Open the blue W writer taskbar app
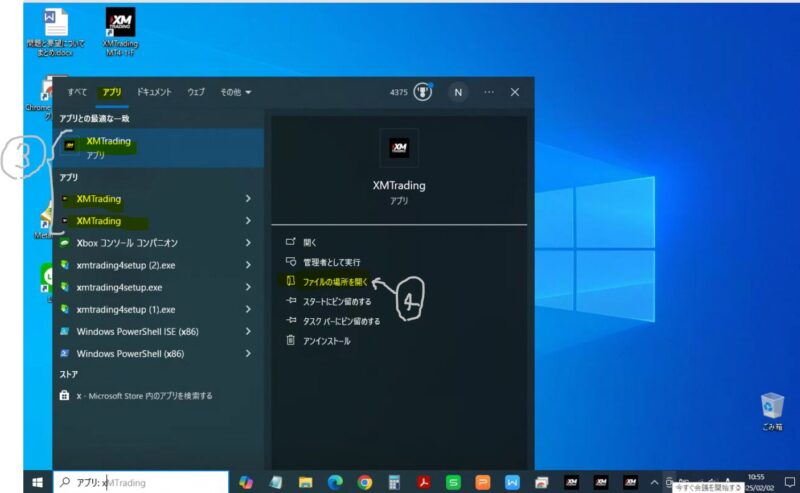800x493 pixels. pyautogui.click(x=512, y=482)
